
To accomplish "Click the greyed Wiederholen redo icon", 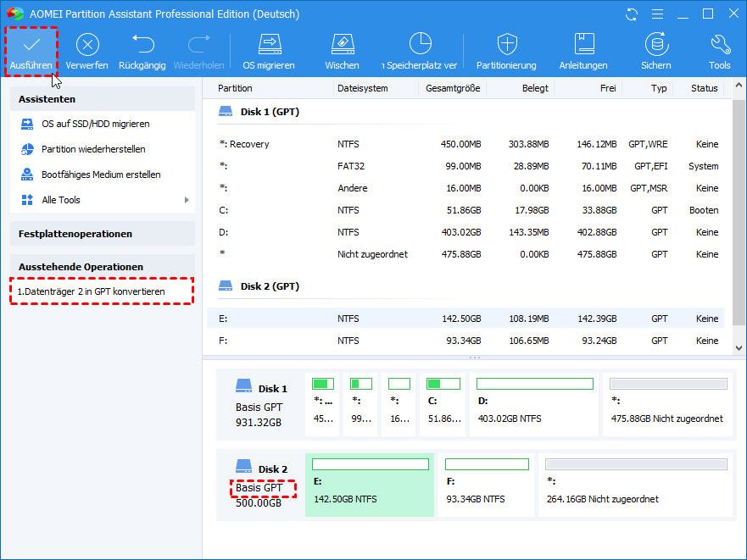I will pos(198,44).
